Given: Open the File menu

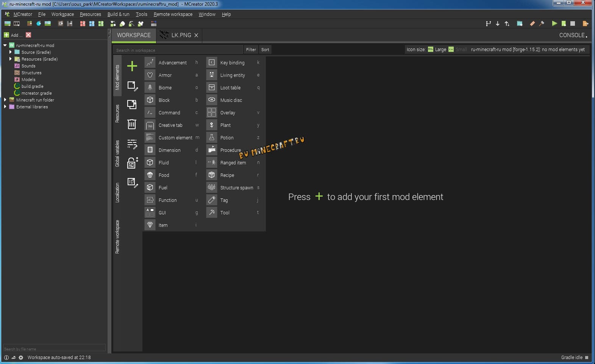Looking at the screenshot, I should 42,14.
